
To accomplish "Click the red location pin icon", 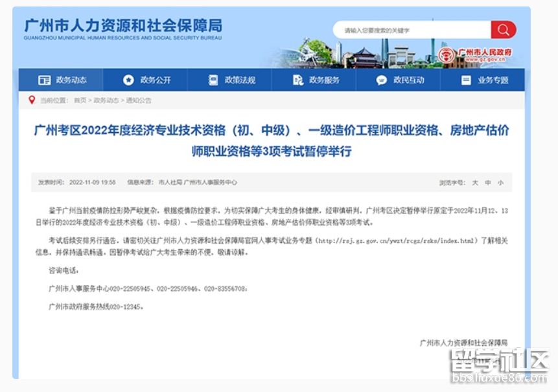I will pyautogui.click(x=31, y=100).
